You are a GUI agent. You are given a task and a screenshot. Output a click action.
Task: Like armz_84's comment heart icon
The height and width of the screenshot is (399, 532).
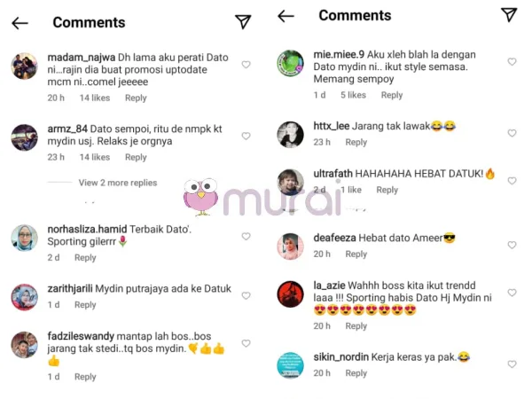(x=246, y=136)
